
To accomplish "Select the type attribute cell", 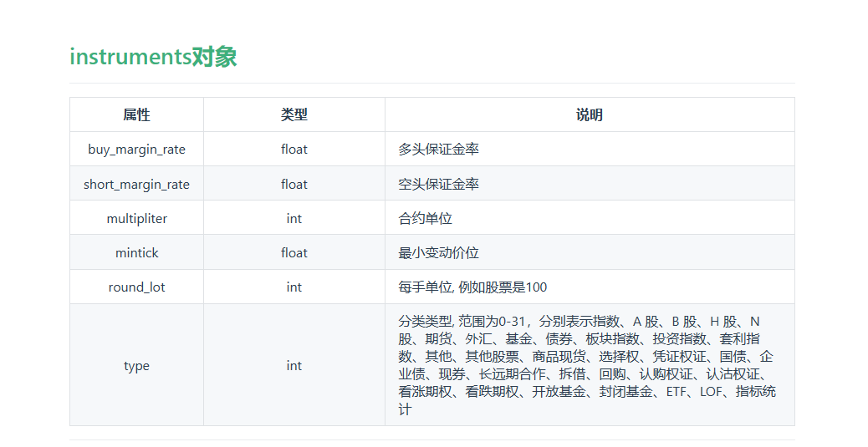I will pyautogui.click(x=137, y=365).
